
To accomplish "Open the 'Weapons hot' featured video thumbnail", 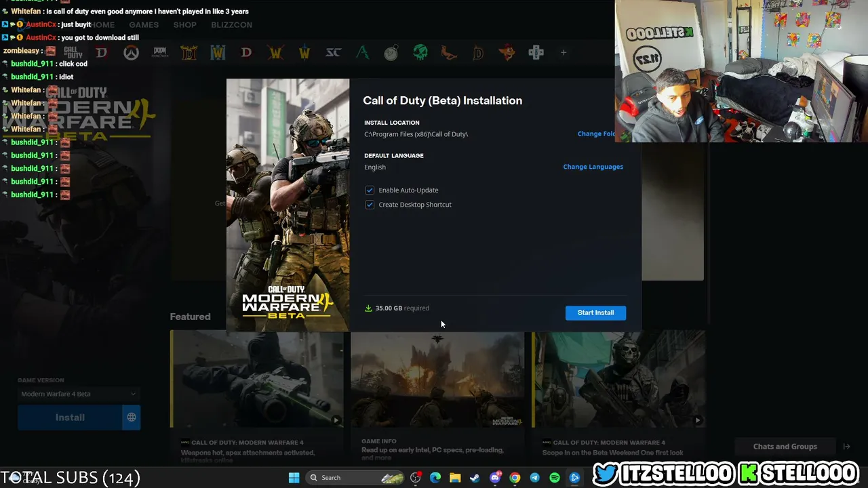I will click(x=256, y=379).
